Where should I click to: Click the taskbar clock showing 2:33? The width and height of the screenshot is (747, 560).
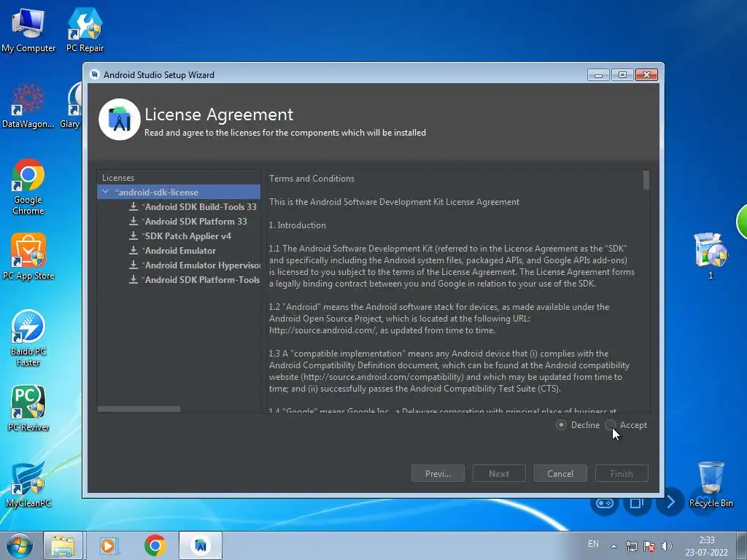tap(706, 546)
